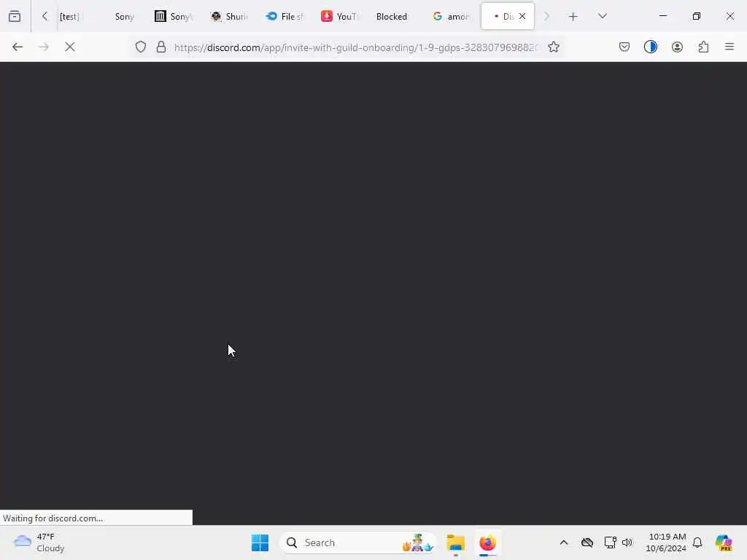Switch to the YouTube downloader tab

(x=340, y=17)
